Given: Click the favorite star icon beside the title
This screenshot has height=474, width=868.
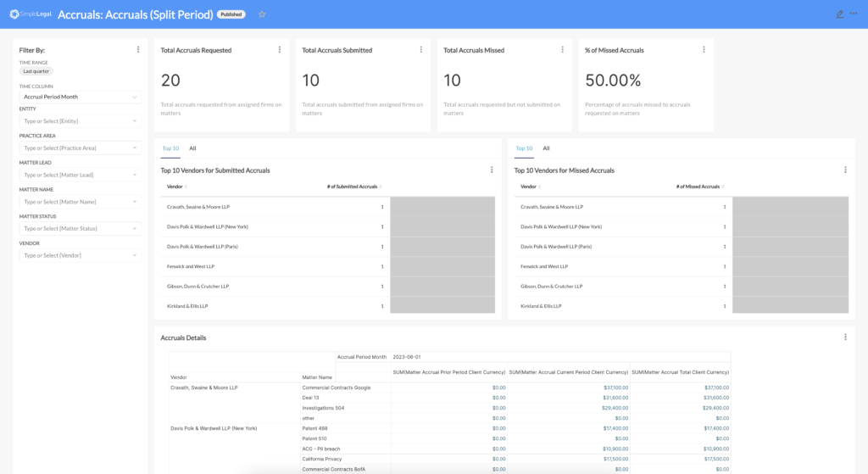Looking at the screenshot, I should [x=262, y=14].
